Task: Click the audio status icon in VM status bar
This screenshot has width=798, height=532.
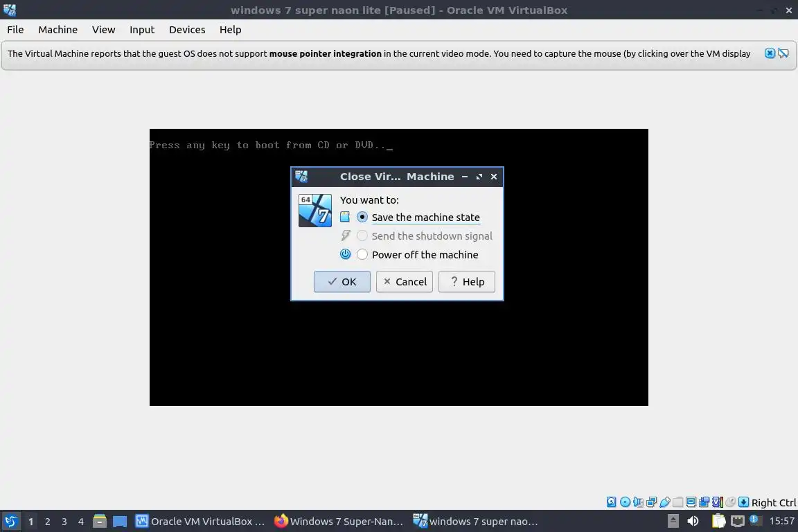Action: coord(638,502)
